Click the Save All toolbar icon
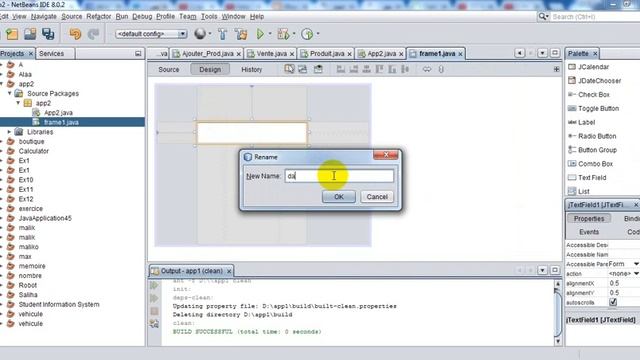Image resolution: width=640 pixels, height=360 pixels. point(48,34)
